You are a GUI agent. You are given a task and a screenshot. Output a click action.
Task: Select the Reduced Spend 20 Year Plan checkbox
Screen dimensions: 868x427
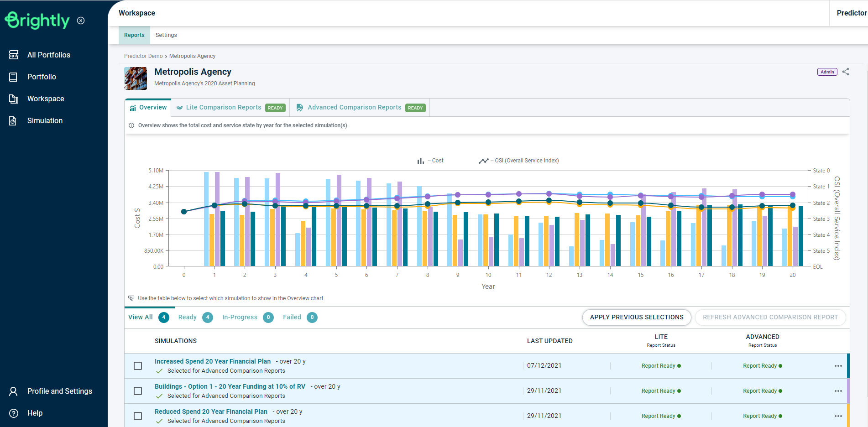(x=138, y=416)
